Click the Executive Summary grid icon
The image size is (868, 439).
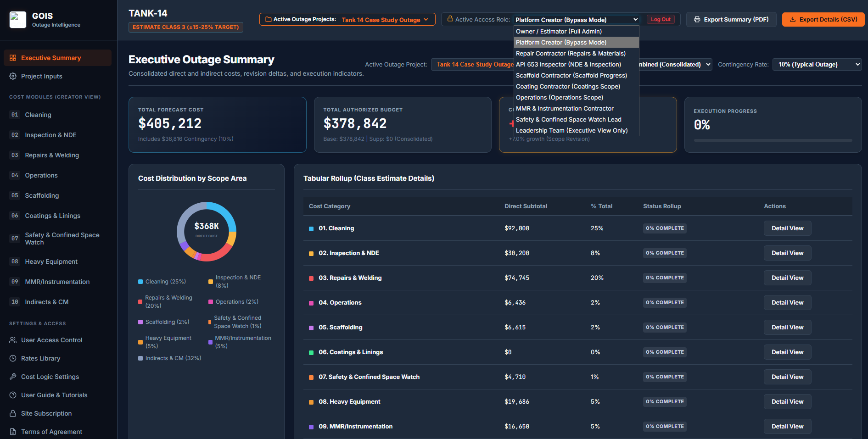(13, 58)
